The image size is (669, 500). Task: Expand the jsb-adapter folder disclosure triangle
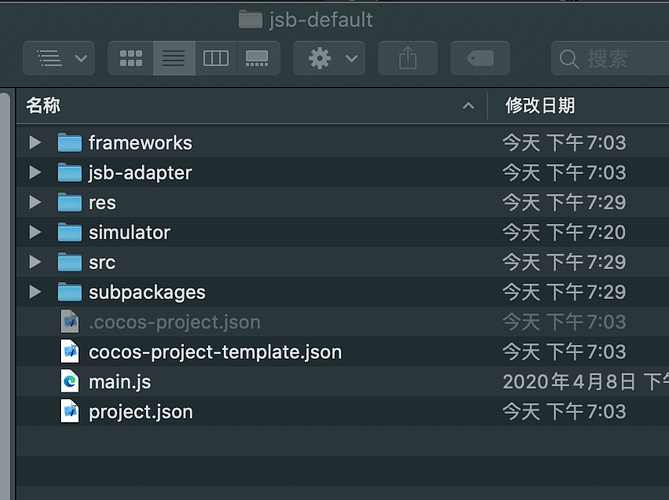(36, 172)
